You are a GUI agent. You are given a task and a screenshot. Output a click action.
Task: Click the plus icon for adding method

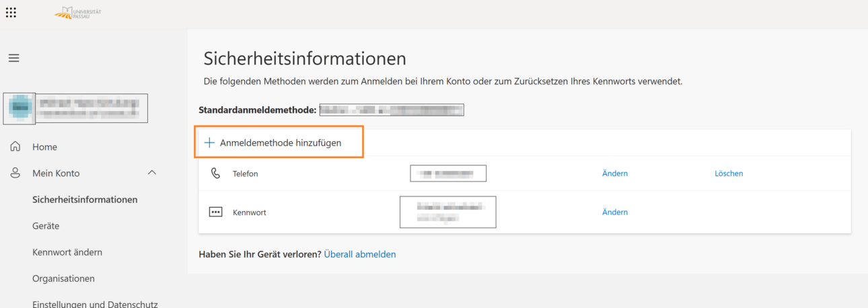(x=209, y=143)
